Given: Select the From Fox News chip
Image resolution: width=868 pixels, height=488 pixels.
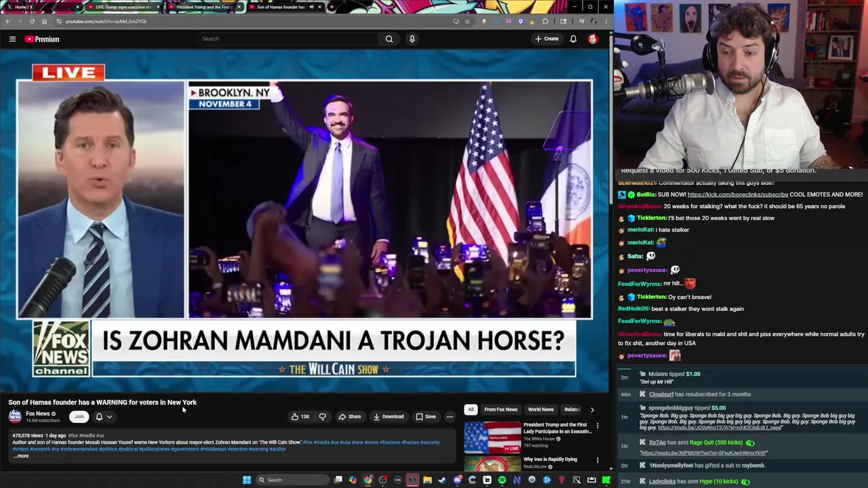Looking at the screenshot, I should coord(500,409).
